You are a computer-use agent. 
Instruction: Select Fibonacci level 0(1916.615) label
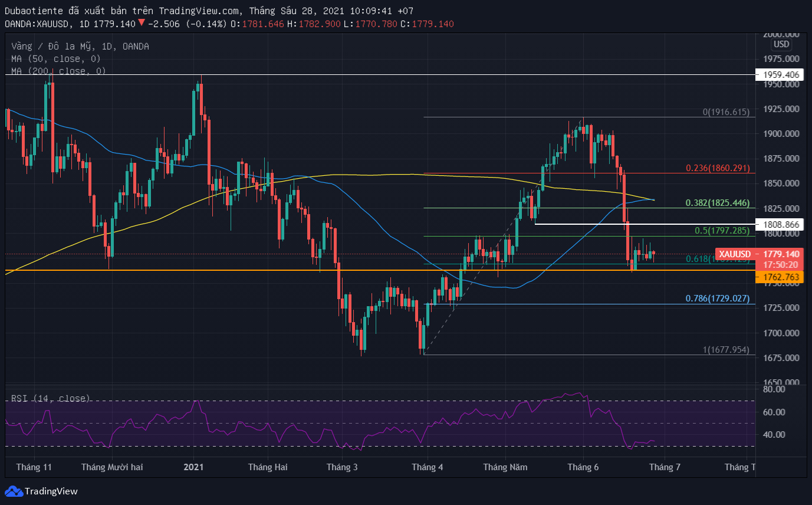(725, 112)
